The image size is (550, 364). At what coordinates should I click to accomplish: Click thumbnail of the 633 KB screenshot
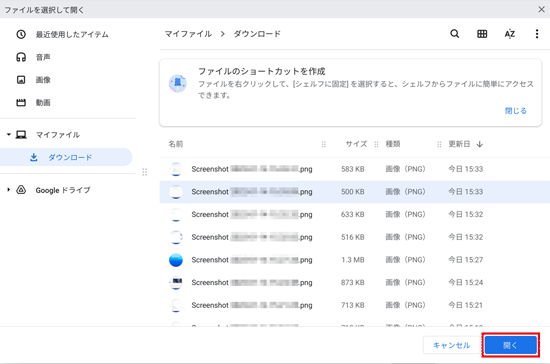pyautogui.click(x=176, y=214)
